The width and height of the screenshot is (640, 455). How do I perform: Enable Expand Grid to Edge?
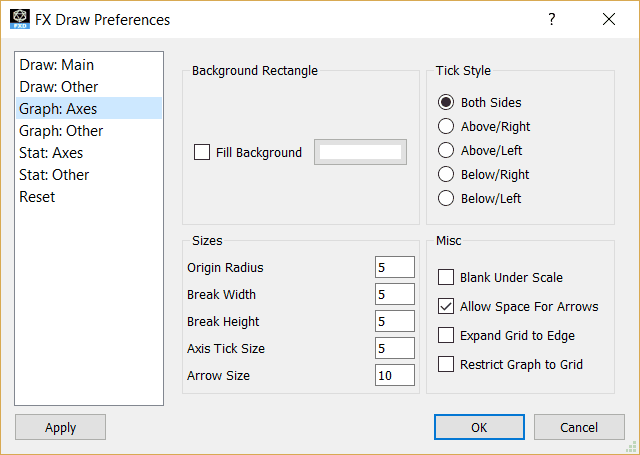coord(446,335)
